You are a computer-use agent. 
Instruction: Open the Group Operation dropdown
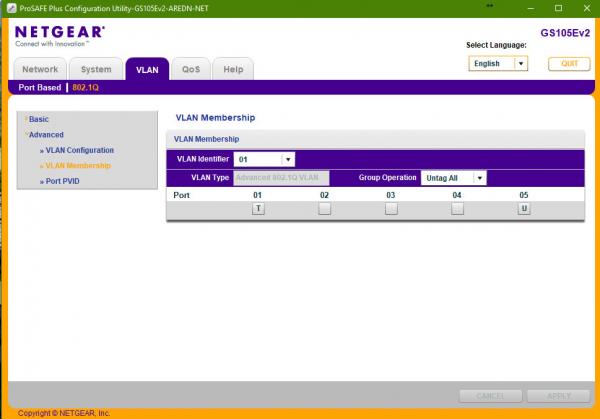pyautogui.click(x=453, y=178)
